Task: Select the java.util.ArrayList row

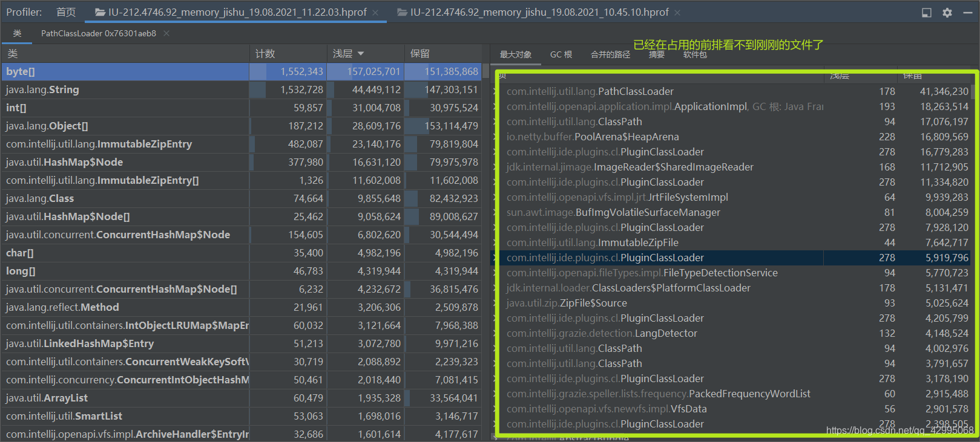Action: point(242,398)
